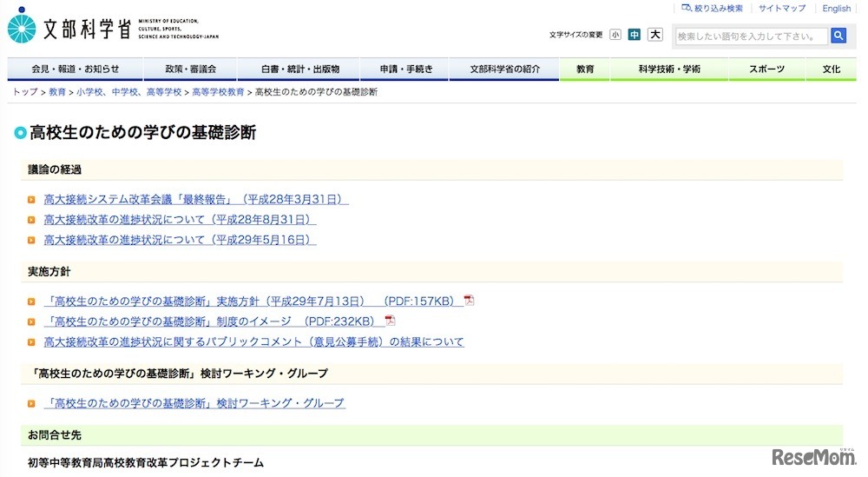The image size is (868, 477).
Task: Click orange bullet beside 検討ワーキング・グループ link
Action: pos(31,404)
